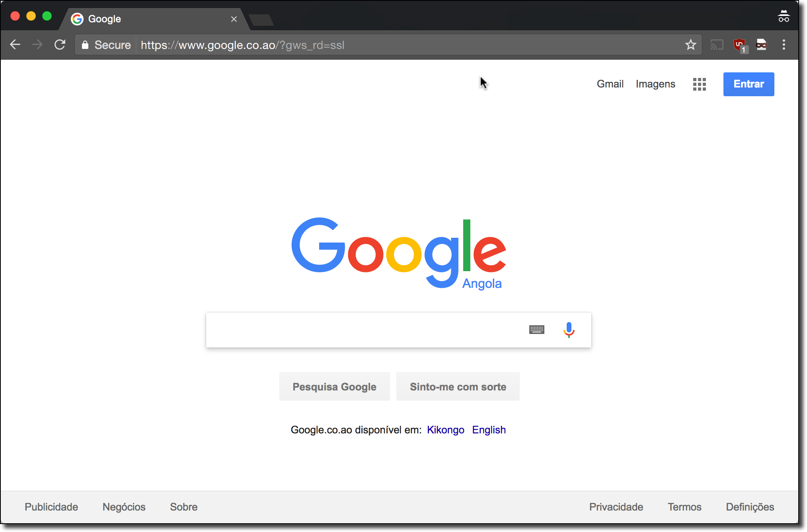Click the on-screen keyboard icon
The image size is (807, 532).
[x=537, y=330]
